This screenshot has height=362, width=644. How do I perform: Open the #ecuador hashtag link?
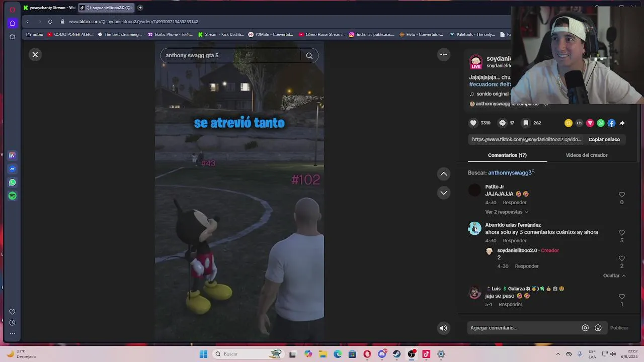point(484,84)
